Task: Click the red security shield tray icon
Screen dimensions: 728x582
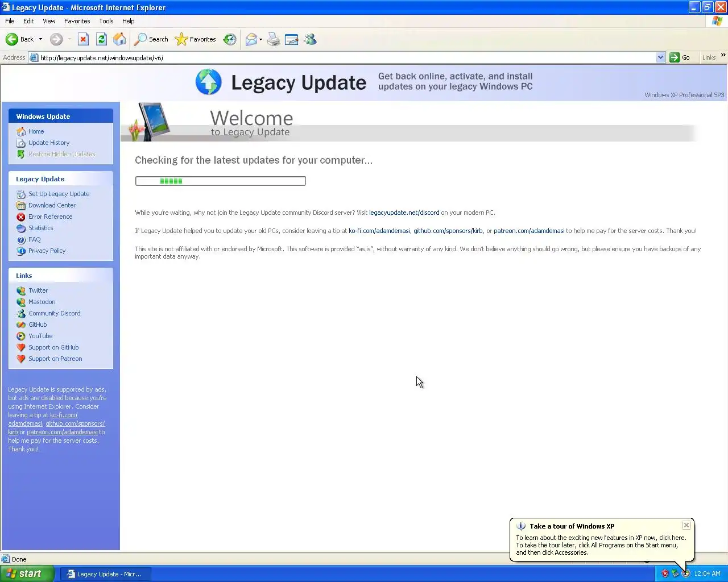Action: coord(665,573)
